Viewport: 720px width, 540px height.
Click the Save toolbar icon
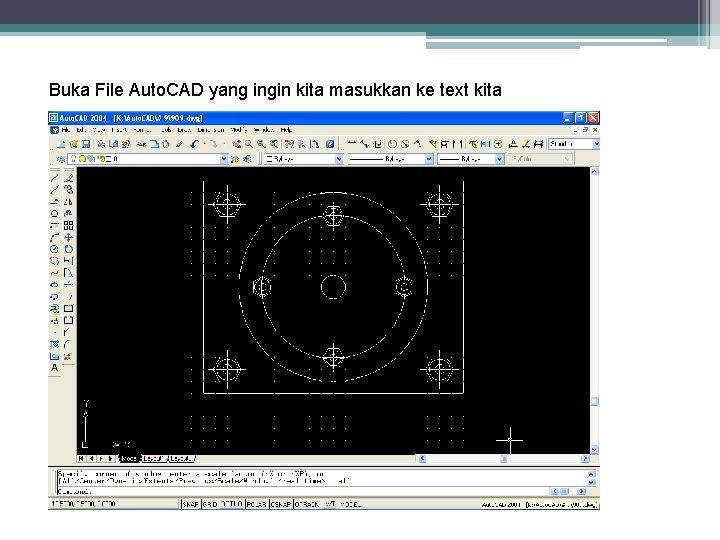tap(86, 144)
